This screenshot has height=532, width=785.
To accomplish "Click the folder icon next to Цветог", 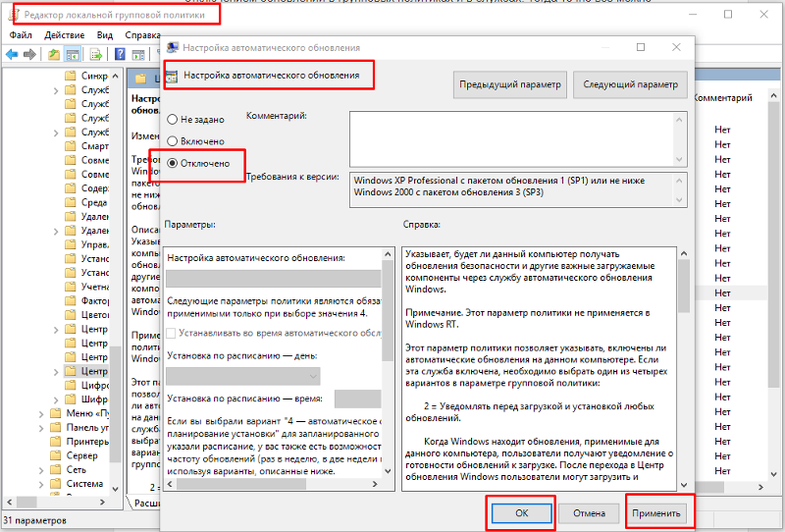I will [71, 315].
